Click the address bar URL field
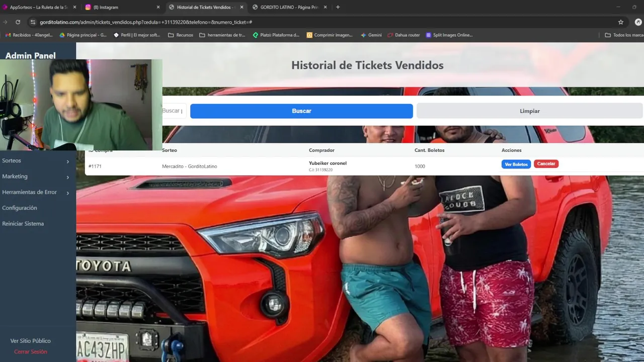 pyautogui.click(x=322, y=22)
